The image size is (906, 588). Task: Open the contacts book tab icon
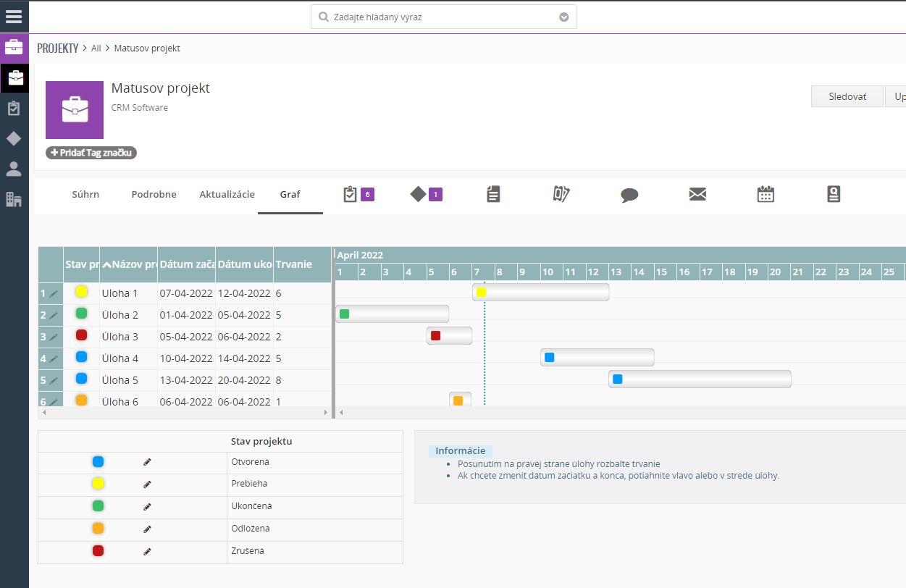pos(834,194)
